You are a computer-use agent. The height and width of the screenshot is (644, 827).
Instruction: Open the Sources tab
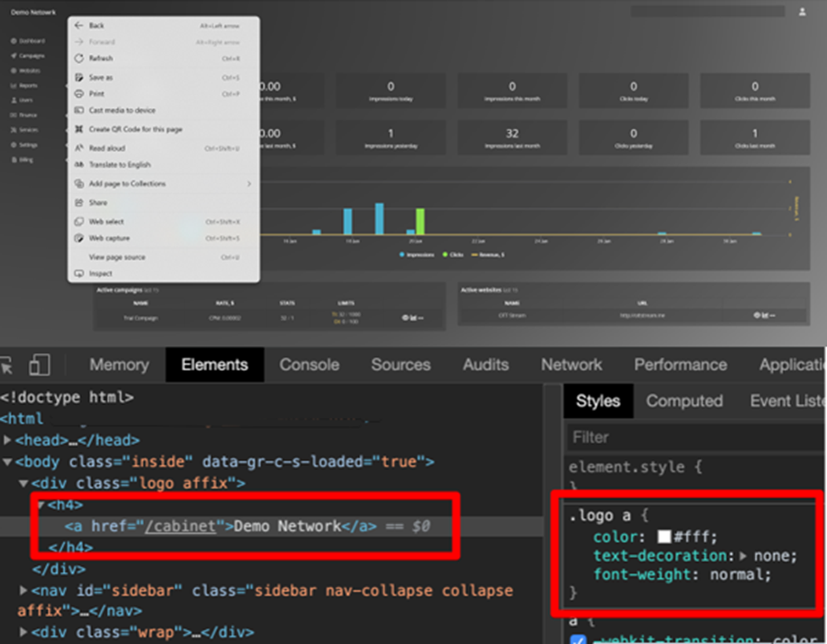tap(401, 364)
